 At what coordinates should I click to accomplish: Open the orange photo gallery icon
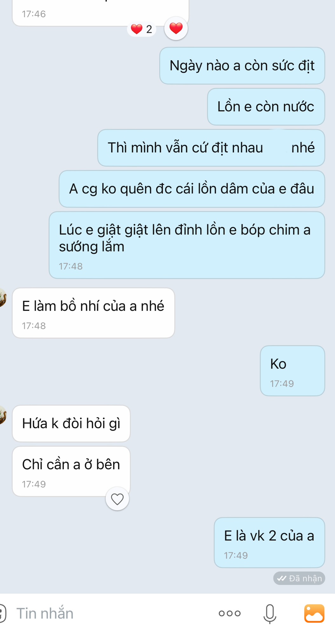click(314, 613)
